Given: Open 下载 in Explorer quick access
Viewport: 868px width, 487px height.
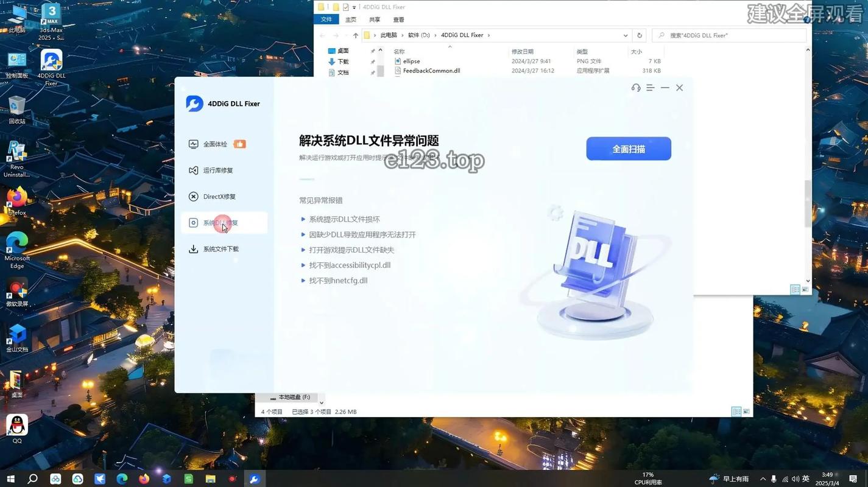Looking at the screenshot, I should [x=343, y=61].
